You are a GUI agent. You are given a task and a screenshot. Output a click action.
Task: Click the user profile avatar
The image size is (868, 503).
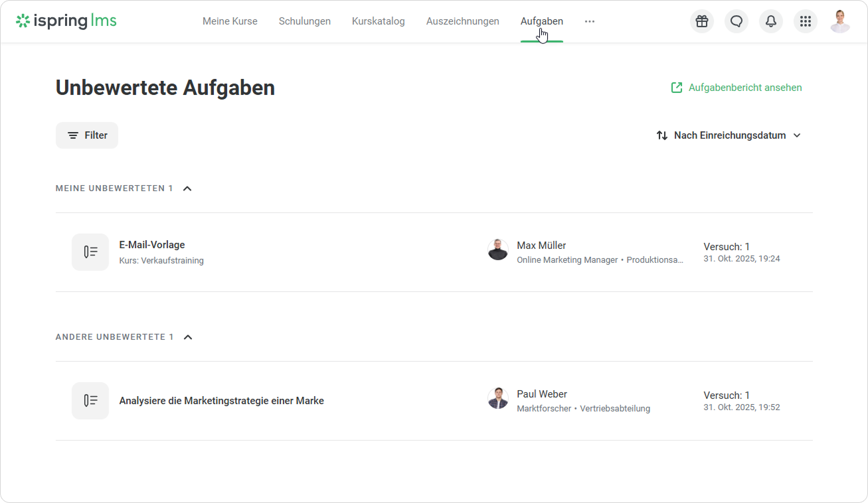click(840, 21)
